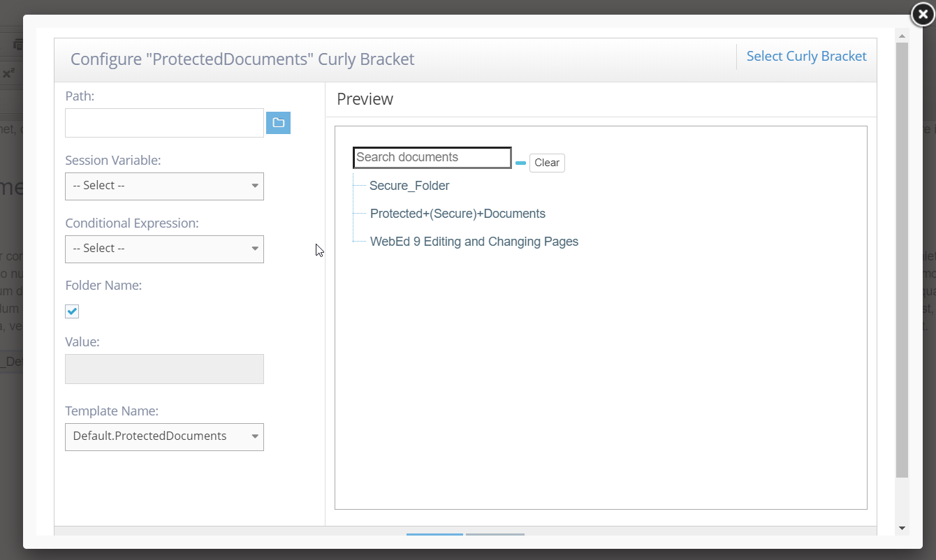936x560 pixels.
Task: Click the blue dash icon next to Search
Action: pos(520,163)
